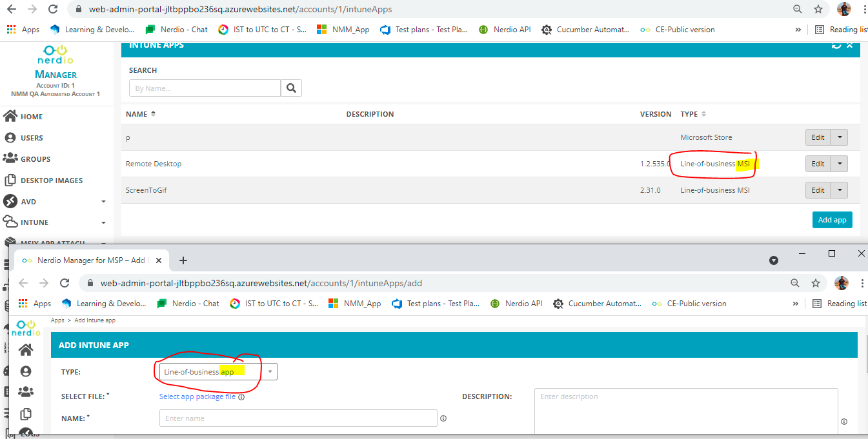Click the Home icon in collapsed sidebar

26,350
